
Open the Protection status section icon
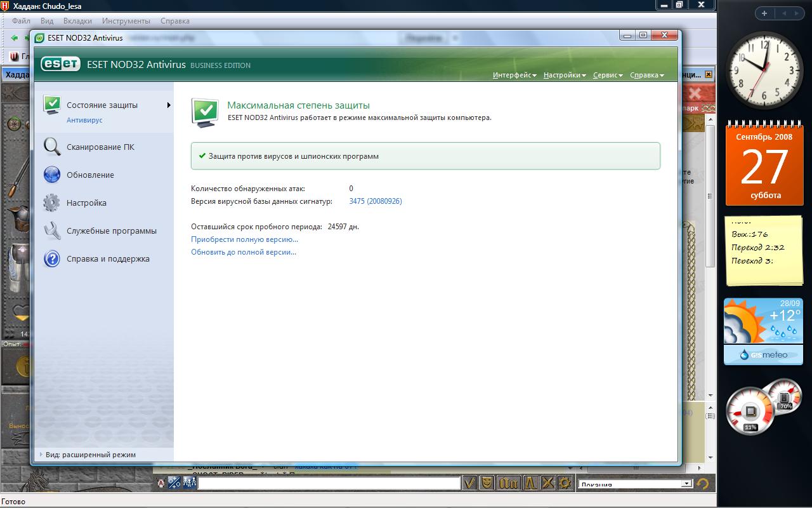point(52,105)
